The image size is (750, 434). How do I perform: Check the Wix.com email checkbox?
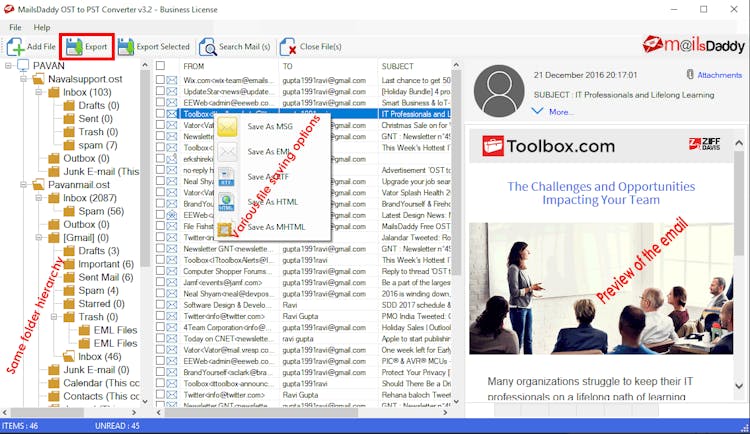(x=160, y=80)
